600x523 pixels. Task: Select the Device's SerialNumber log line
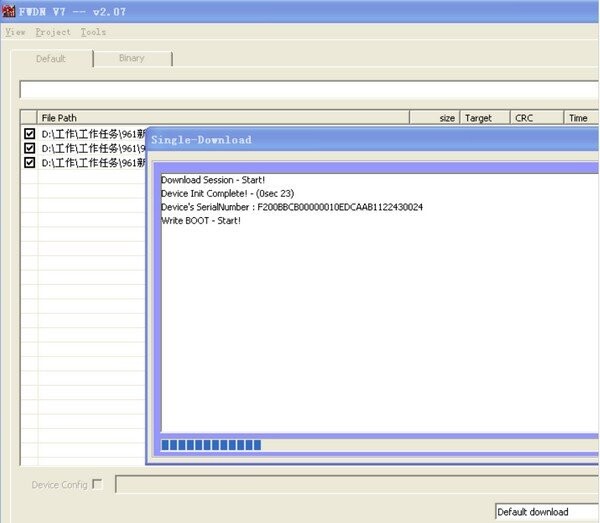[292, 207]
